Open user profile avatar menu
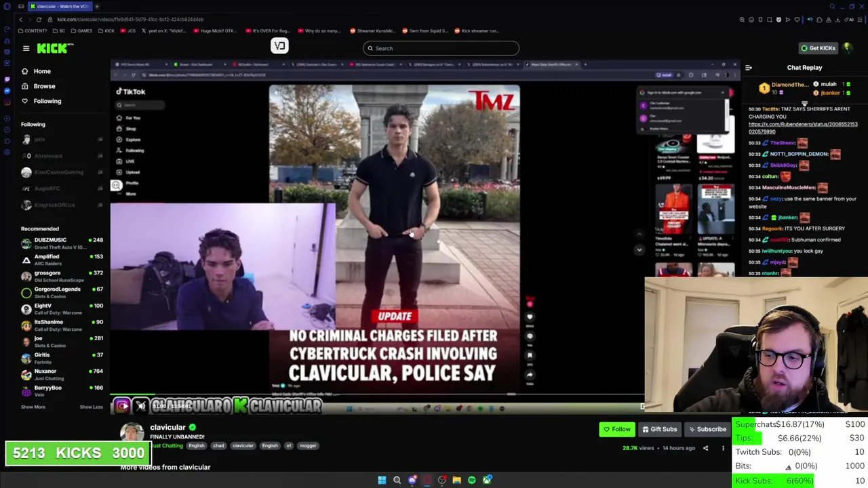 pos(848,48)
